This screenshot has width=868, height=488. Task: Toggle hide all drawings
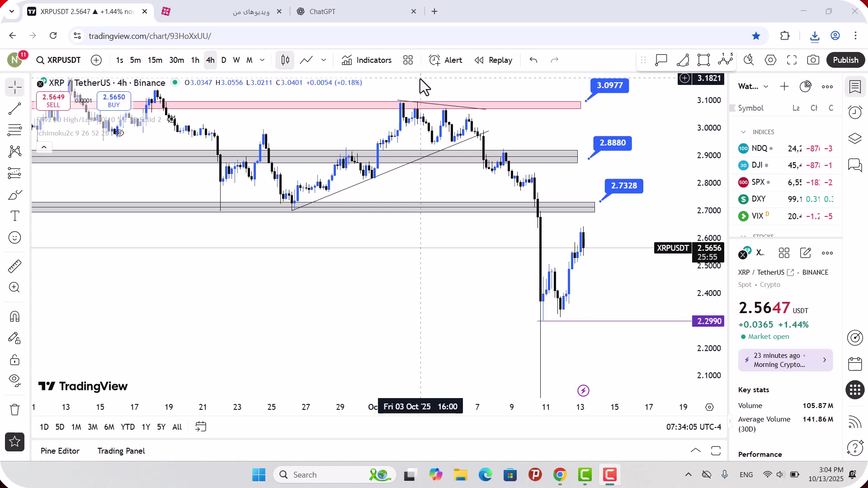pyautogui.click(x=15, y=381)
